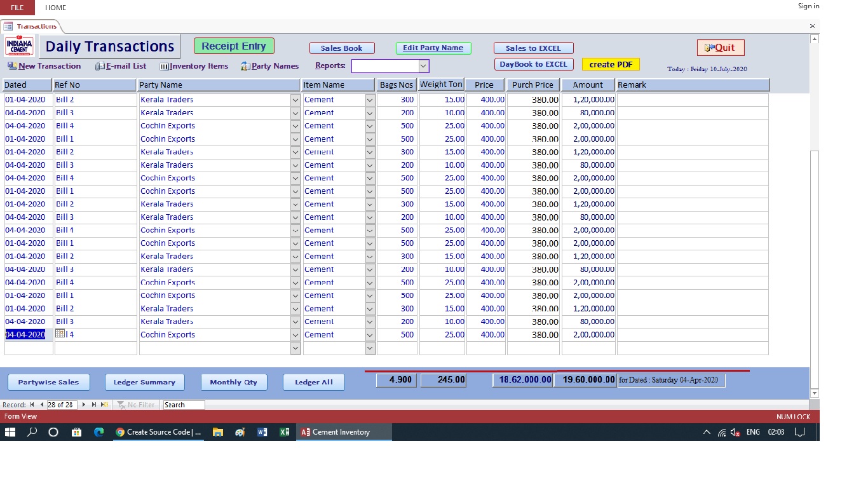Click the Ref No column header

(x=95, y=85)
